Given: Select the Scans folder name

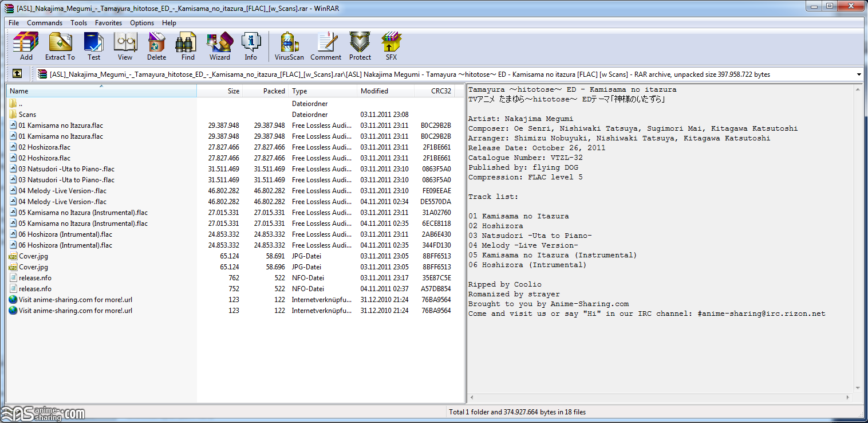Looking at the screenshot, I should 27,115.
